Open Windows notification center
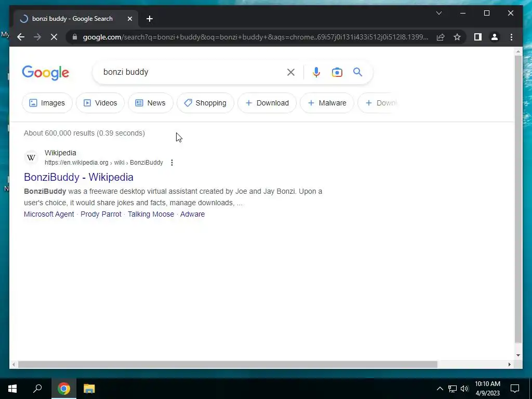This screenshot has height=399, width=532. pyautogui.click(x=515, y=389)
